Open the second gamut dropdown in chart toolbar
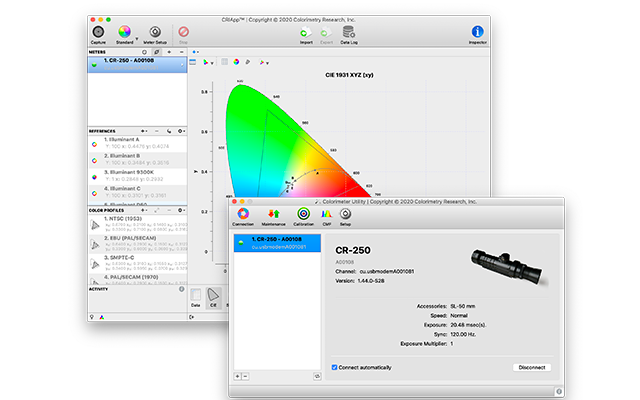 click(264, 62)
